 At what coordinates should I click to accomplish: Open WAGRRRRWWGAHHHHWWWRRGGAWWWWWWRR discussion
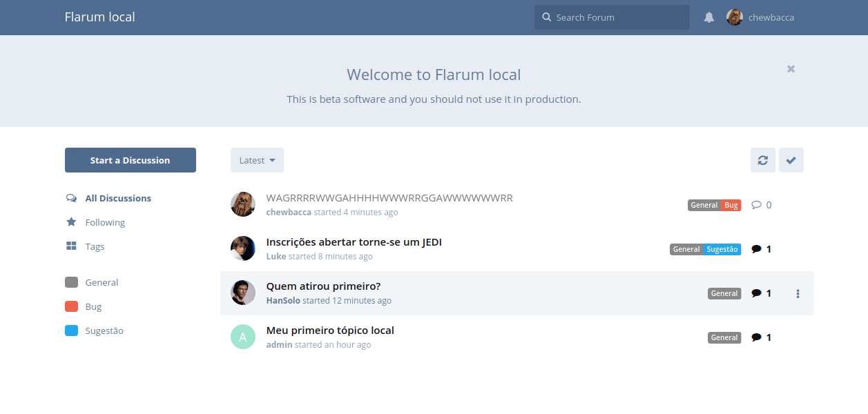389,198
